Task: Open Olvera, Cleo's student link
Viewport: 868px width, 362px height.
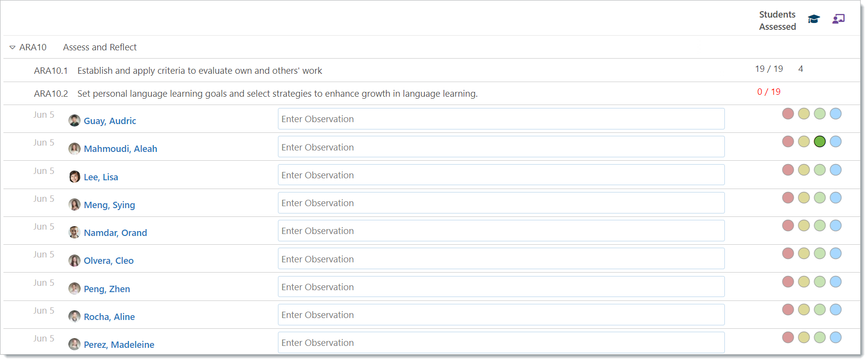Action: pyautogui.click(x=108, y=261)
